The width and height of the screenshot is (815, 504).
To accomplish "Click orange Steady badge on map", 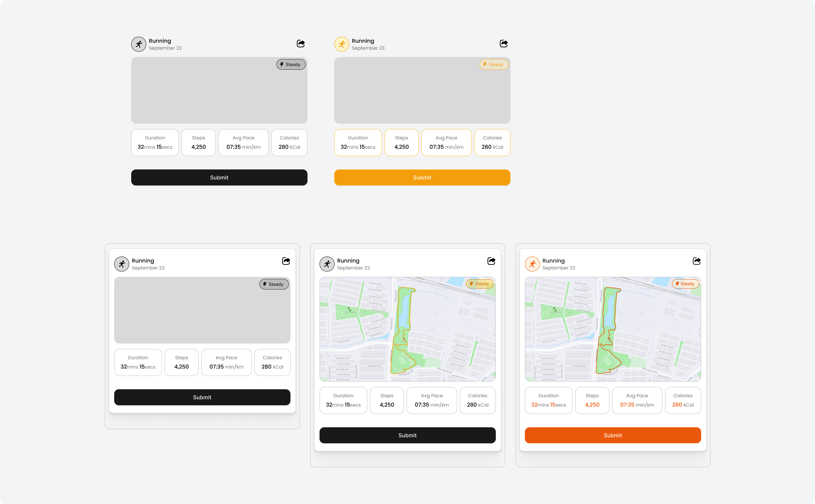I will point(685,284).
